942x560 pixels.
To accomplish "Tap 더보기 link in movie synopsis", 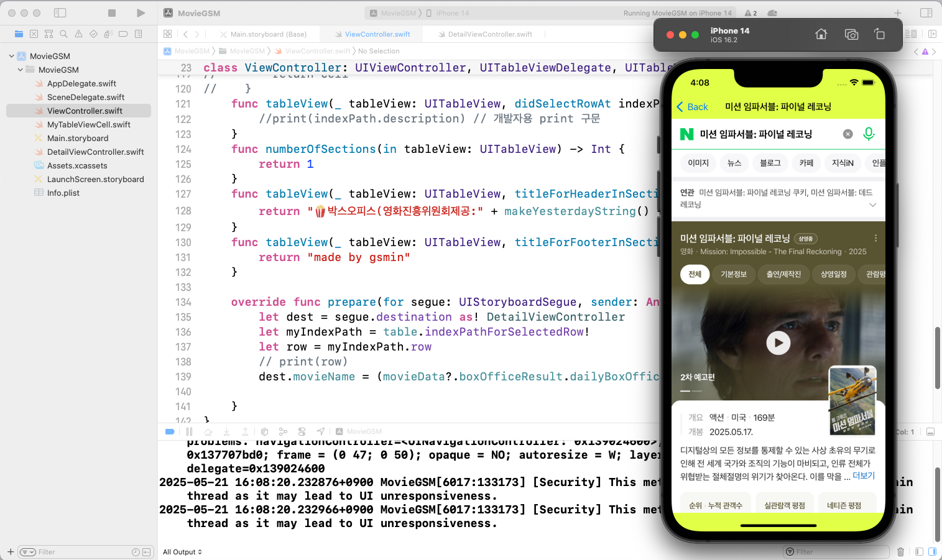I will coord(864,475).
